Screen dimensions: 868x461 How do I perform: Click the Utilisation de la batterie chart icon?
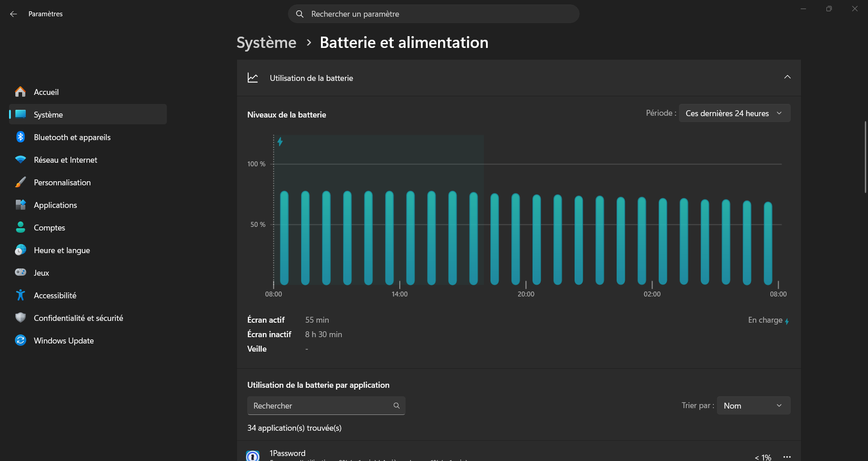[x=253, y=78]
